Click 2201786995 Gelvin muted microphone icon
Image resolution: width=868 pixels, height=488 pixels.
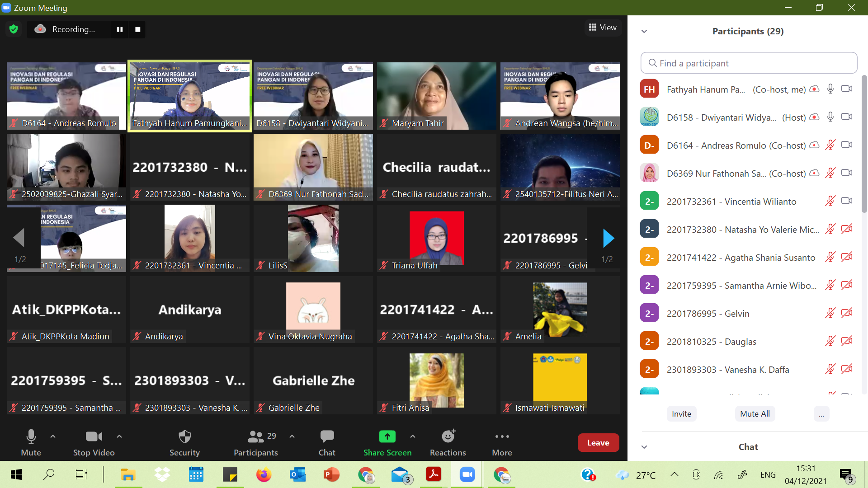[x=830, y=313]
